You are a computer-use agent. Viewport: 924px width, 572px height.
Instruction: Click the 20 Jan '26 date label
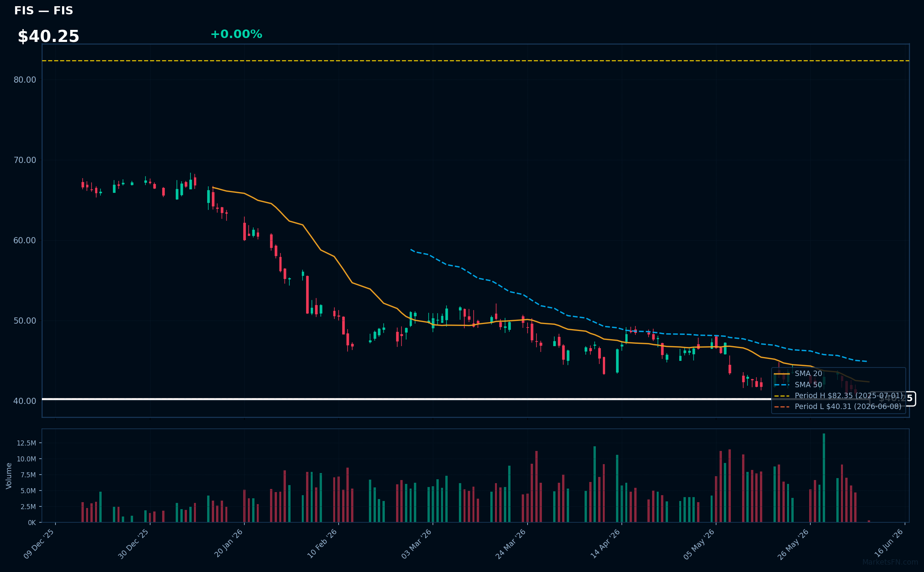coord(229,543)
